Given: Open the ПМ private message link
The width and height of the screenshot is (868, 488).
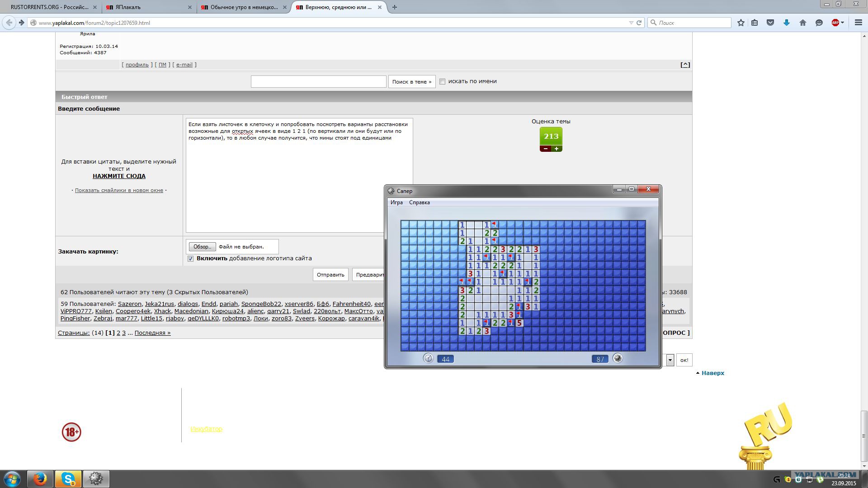Looking at the screenshot, I should click(x=162, y=65).
